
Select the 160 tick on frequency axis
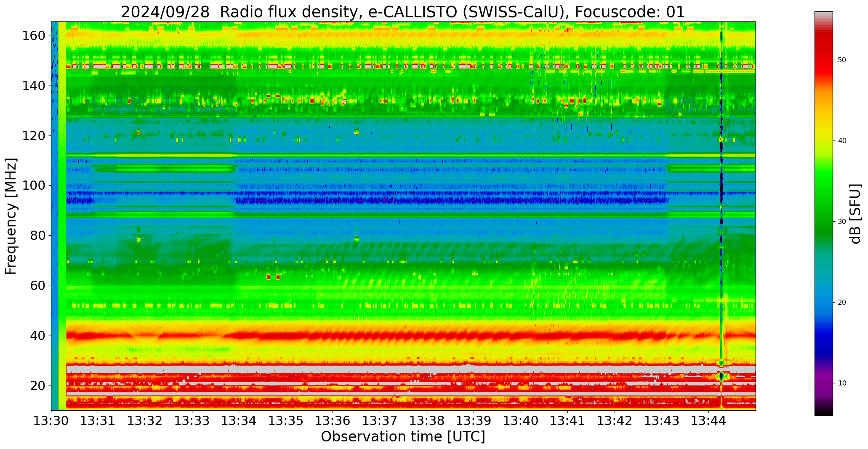34,35
